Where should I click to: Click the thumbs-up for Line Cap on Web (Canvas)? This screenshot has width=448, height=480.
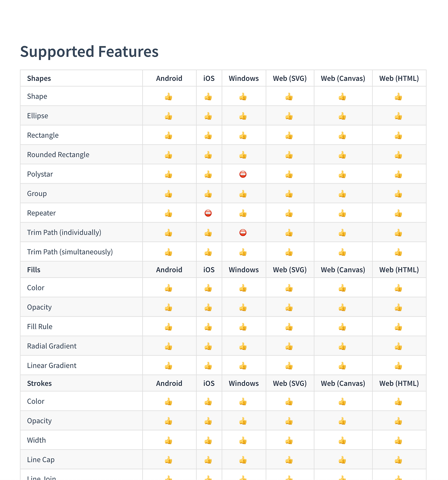point(342,460)
